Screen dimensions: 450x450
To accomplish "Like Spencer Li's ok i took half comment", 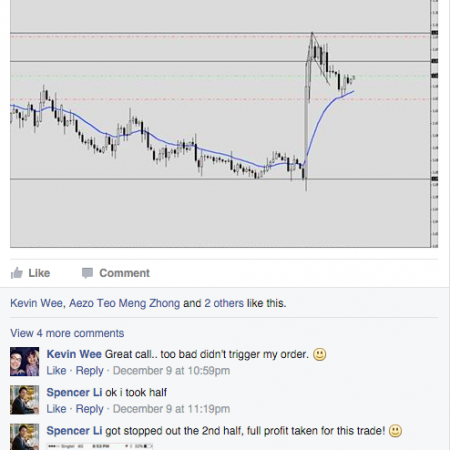I will 56,409.
